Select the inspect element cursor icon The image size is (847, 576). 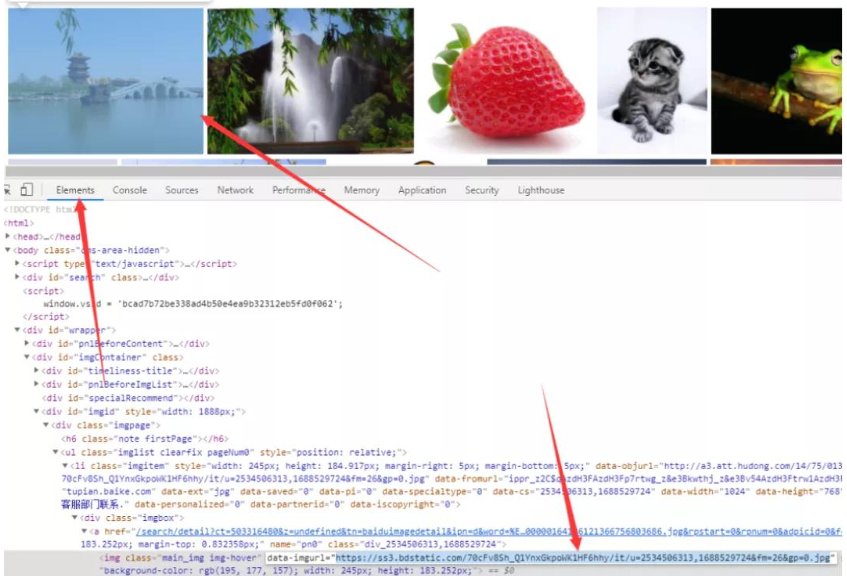pos(8,190)
